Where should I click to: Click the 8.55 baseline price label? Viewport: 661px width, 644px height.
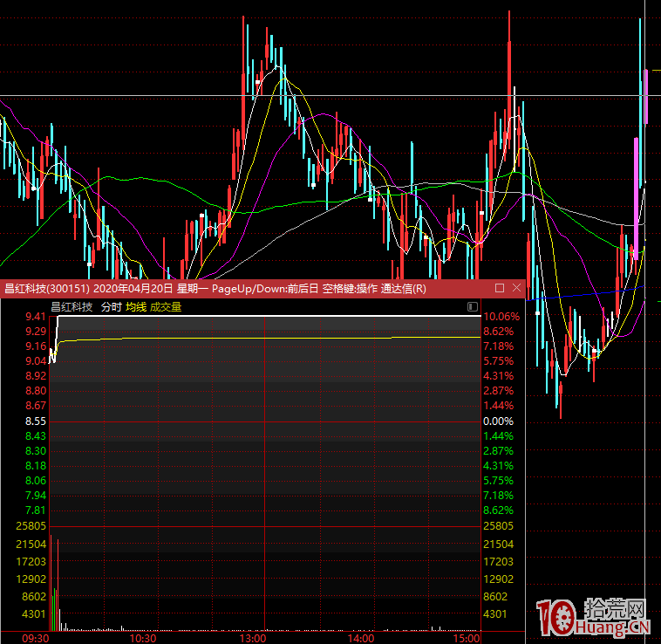coord(36,421)
